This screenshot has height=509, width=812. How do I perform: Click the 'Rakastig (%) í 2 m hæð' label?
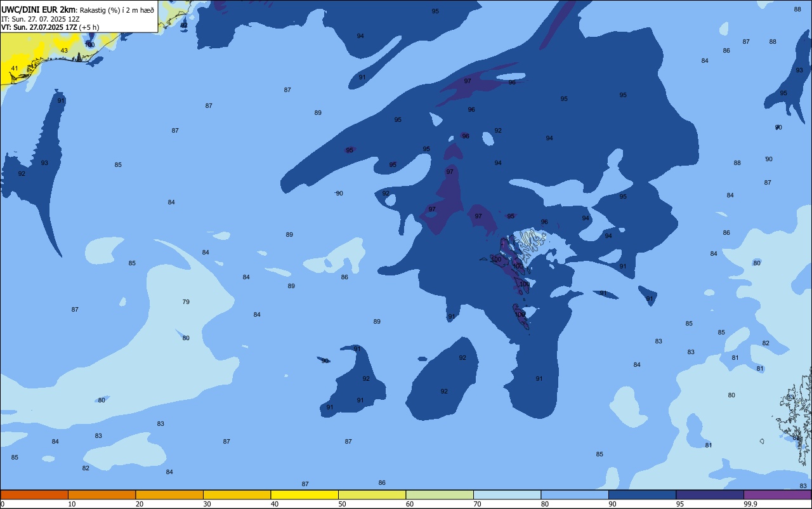click(117, 10)
